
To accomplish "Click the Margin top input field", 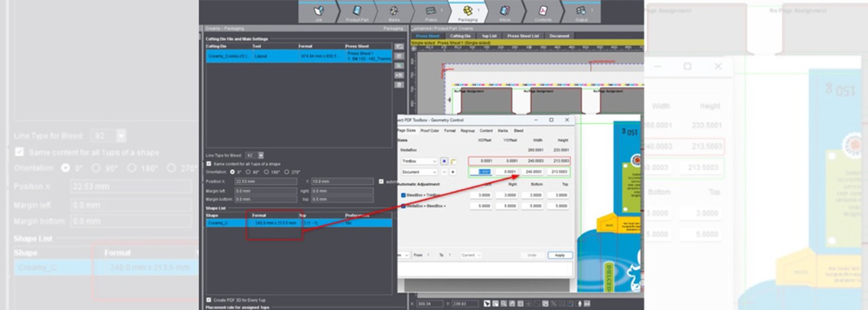I will [x=343, y=200].
